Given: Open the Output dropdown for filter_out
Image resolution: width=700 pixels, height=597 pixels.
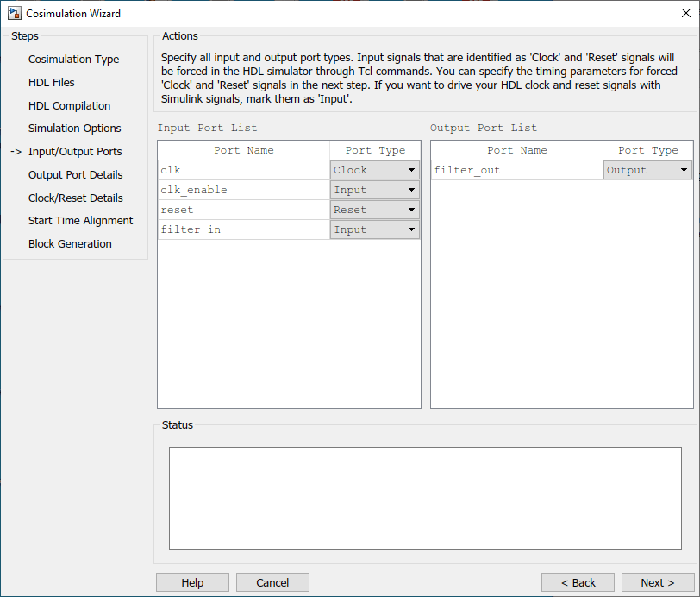Looking at the screenshot, I should coord(685,169).
